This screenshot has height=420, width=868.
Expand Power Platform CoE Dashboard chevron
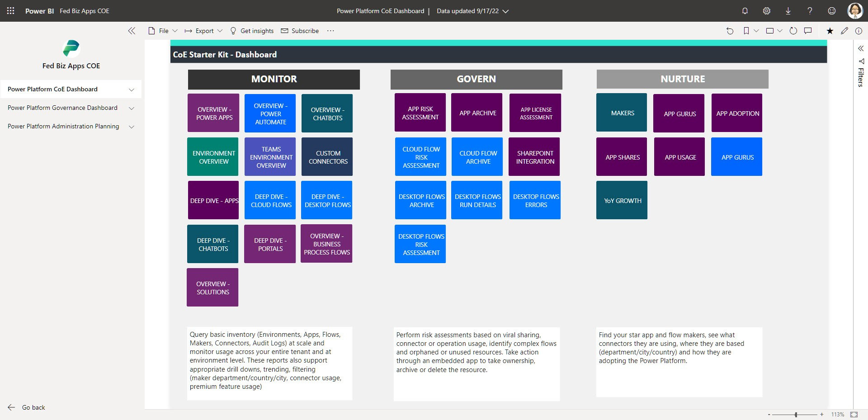[132, 90]
